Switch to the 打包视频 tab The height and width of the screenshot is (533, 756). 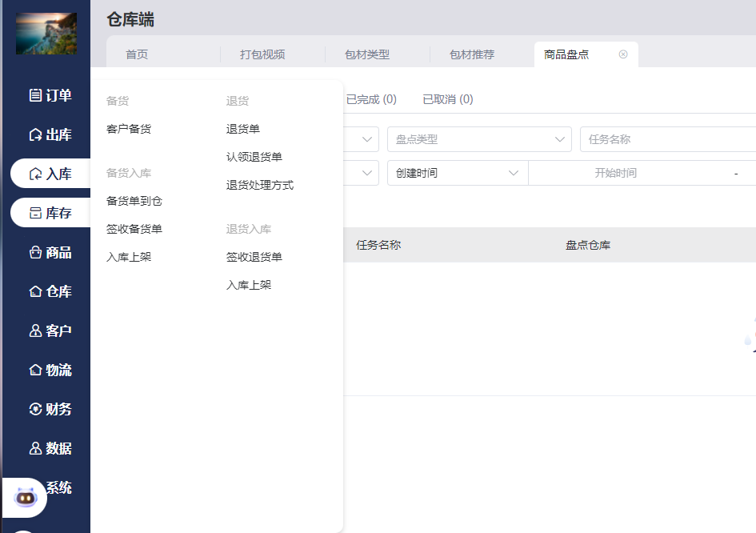point(262,54)
